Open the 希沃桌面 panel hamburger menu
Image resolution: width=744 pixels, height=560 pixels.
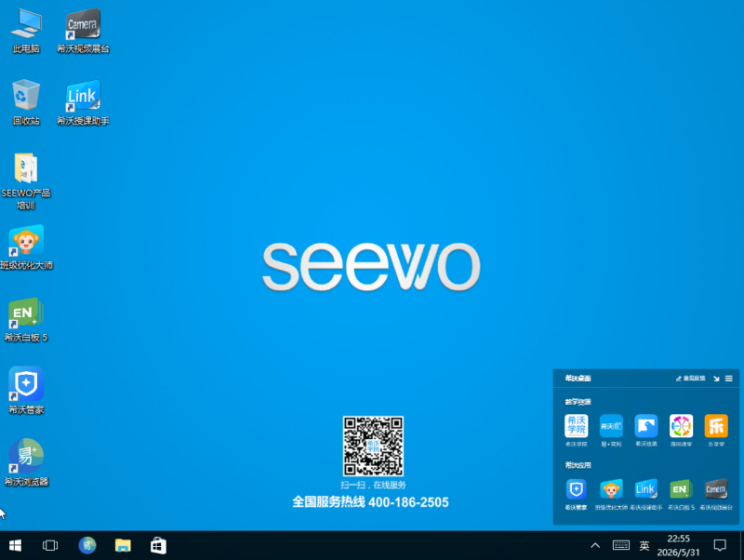tap(729, 379)
